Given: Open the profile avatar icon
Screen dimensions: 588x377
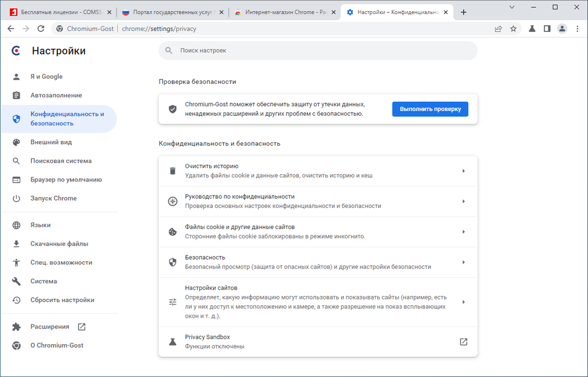Looking at the screenshot, I should [x=562, y=28].
